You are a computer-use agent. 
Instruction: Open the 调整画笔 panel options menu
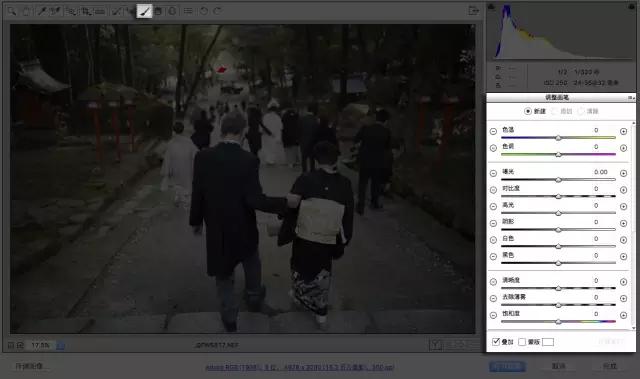[631, 98]
